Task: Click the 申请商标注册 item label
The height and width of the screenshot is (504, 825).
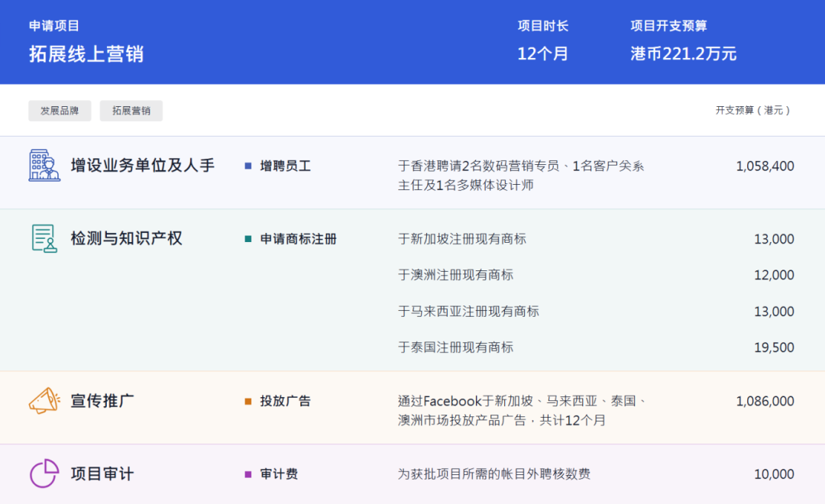Action: tap(299, 239)
